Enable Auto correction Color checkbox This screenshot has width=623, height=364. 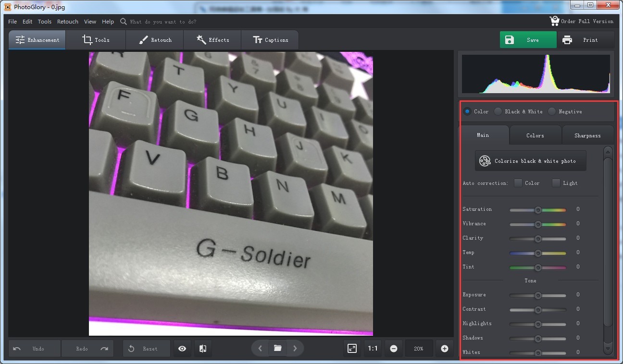click(518, 183)
